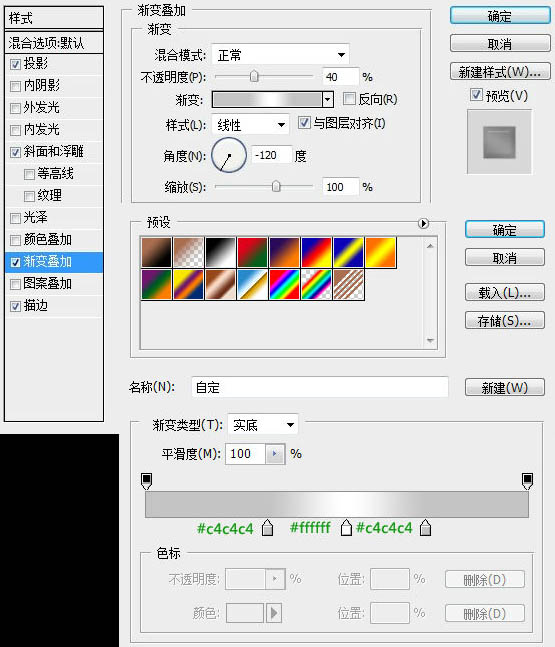Choose the black-to-white gradient preset

pyautogui.click(x=220, y=252)
